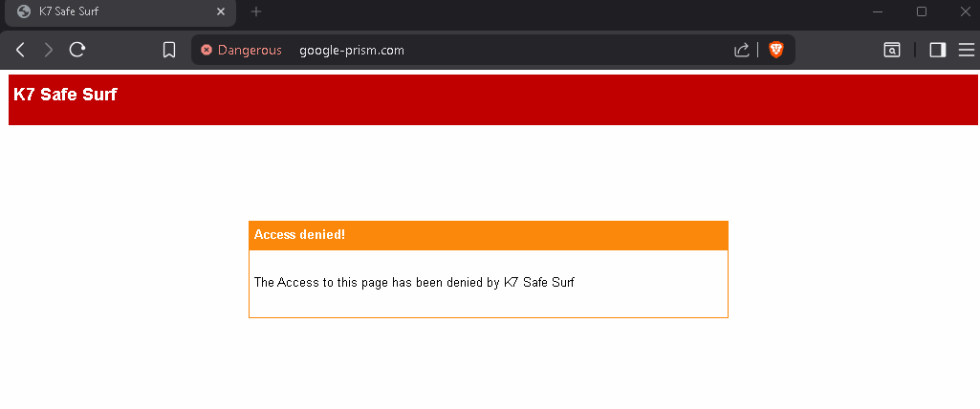The width and height of the screenshot is (980, 409).
Task: Click the orange Access denied! header
Action: (489, 235)
